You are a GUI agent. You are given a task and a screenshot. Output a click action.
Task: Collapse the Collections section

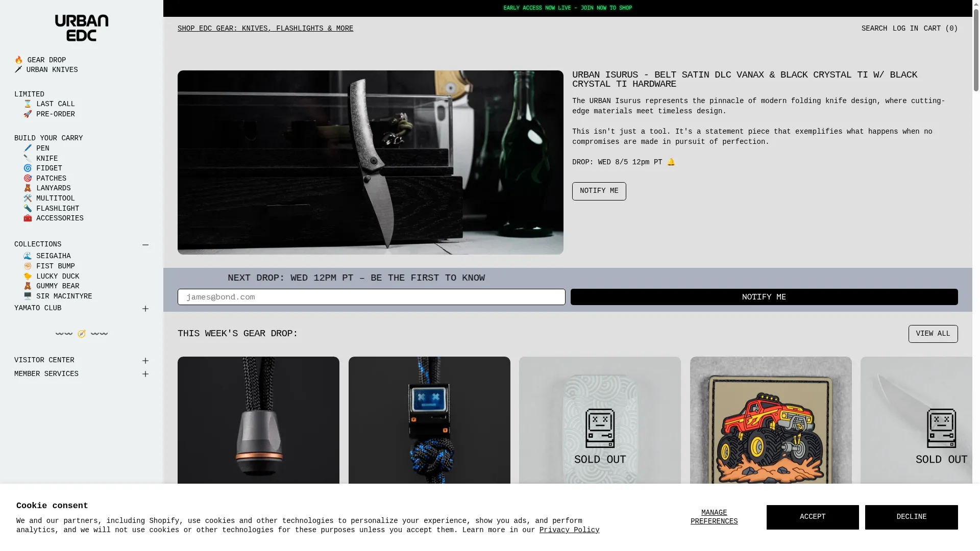(x=145, y=245)
